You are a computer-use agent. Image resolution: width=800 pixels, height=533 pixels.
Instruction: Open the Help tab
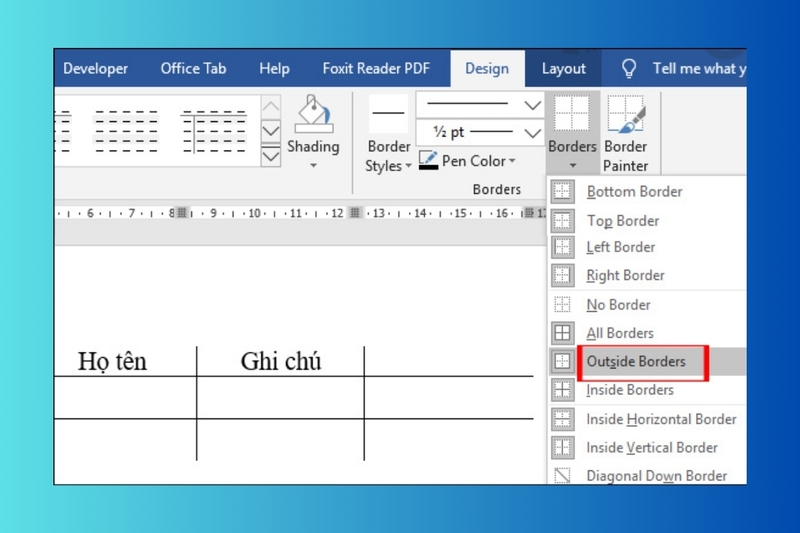[274, 68]
